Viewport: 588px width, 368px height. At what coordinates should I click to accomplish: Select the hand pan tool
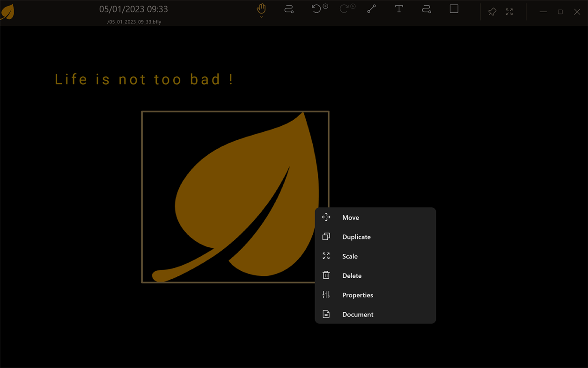point(261,8)
